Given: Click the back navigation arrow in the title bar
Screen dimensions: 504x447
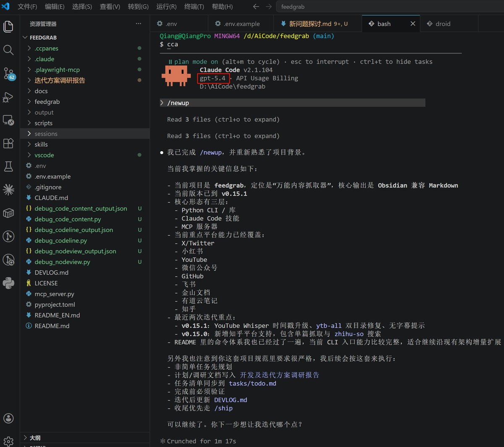Looking at the screenshot, I should pyautogui.click(x=256, y=6).
